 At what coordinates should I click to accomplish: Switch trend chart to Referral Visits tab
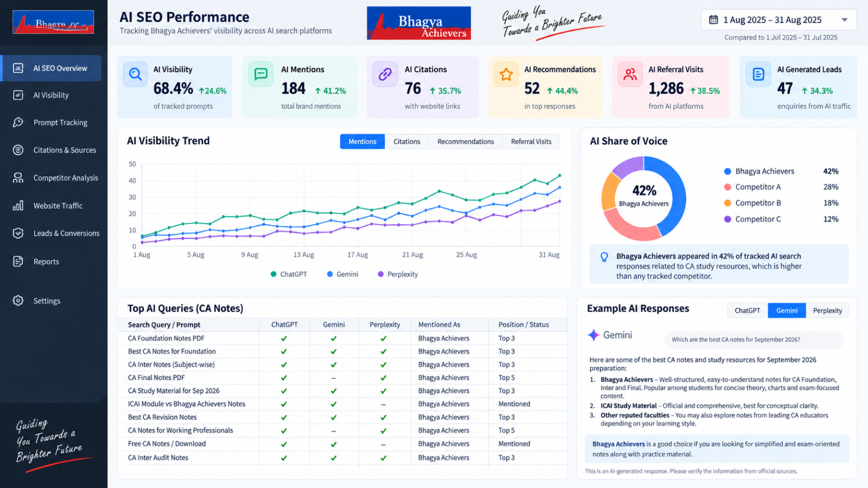click(531, 142)
